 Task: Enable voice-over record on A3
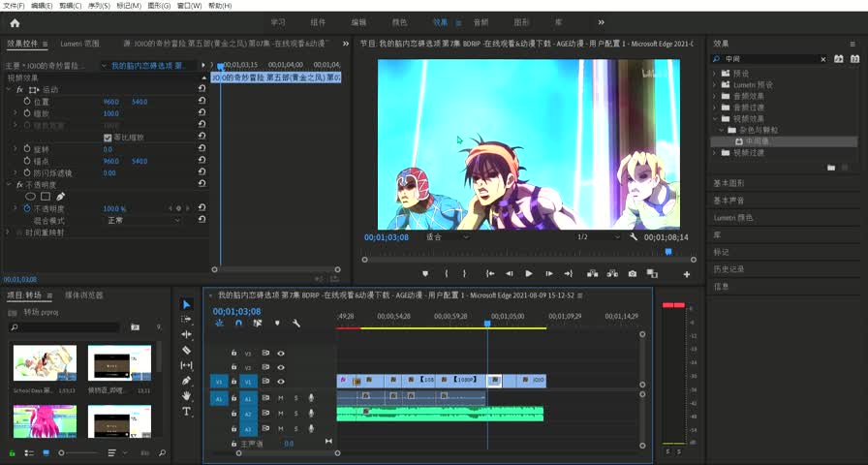(311, 428)
